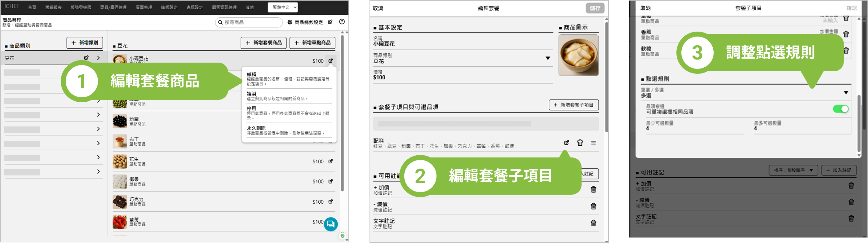Open 商品總數設定 gear settings
Screen dimensions: 868x243
click(x=305, y=22)
